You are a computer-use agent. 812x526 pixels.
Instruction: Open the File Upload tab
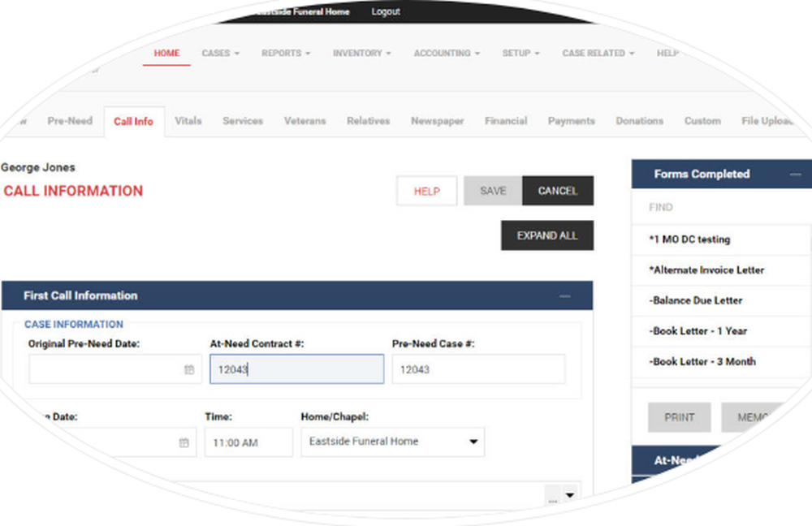pyautogui.click(x=767, y=121)
